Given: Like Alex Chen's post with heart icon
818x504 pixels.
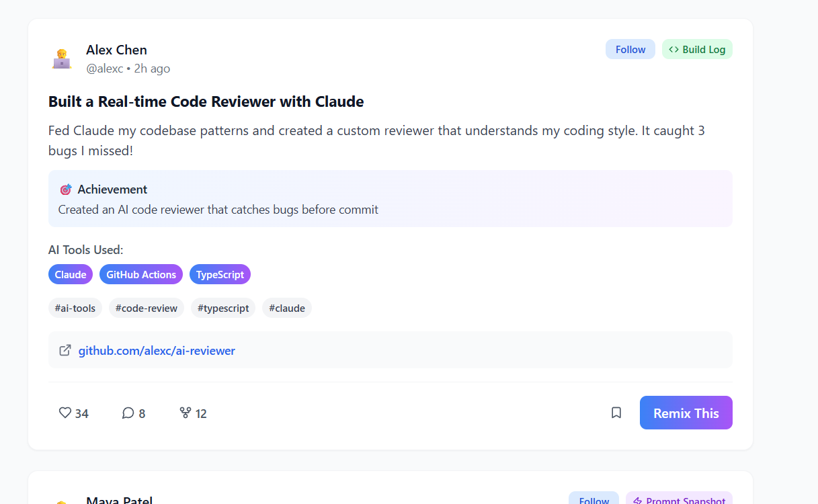Looking at the screenshot, I should click(65, 413).
